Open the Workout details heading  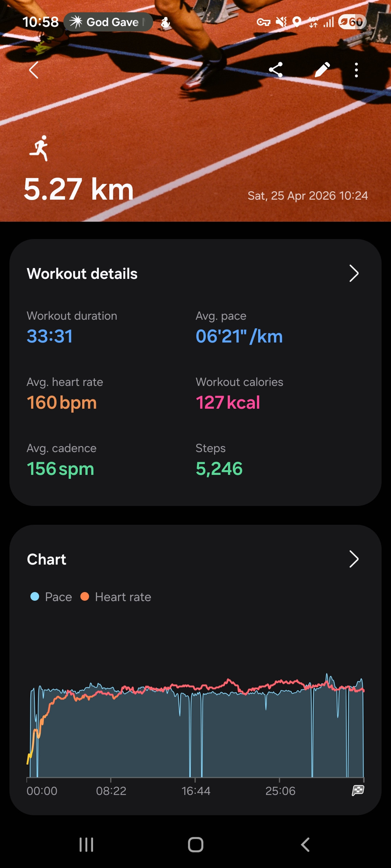[82, 274]
